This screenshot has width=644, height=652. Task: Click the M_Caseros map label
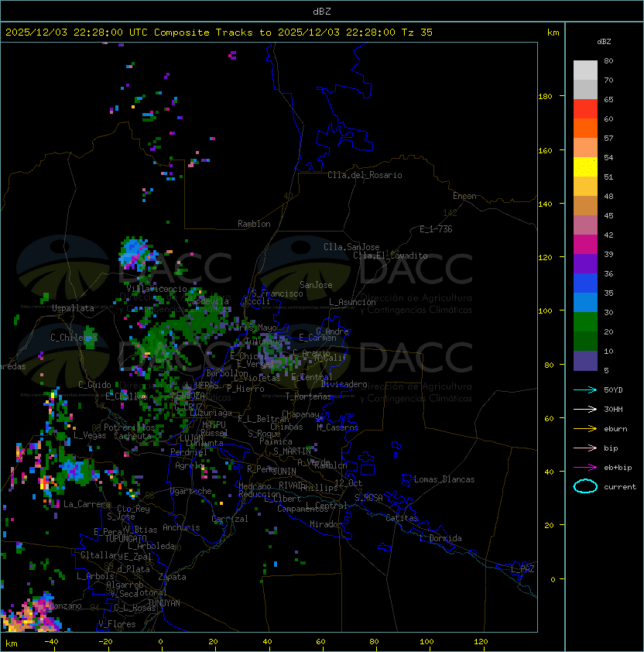(337, 427)
